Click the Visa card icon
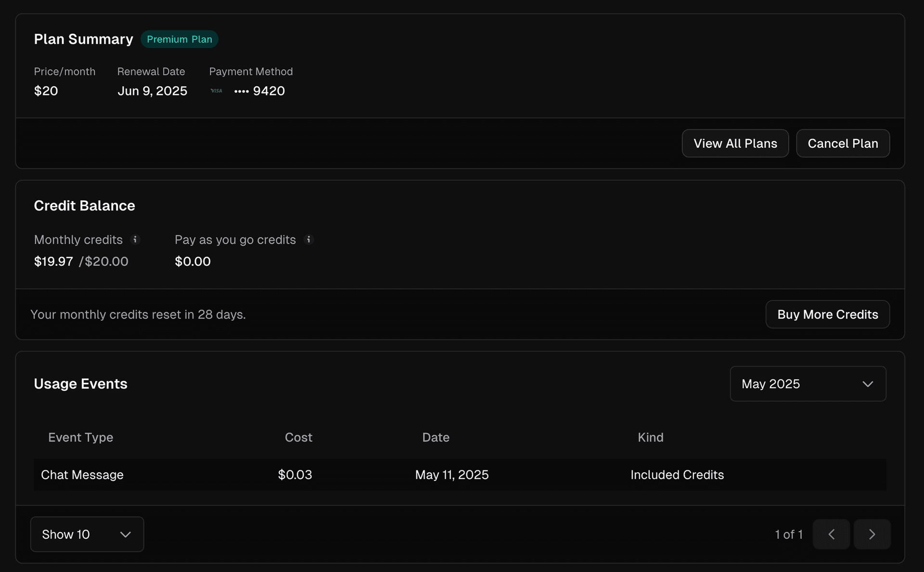The width and height of the screenshot is (924, 572). point(216,91)
